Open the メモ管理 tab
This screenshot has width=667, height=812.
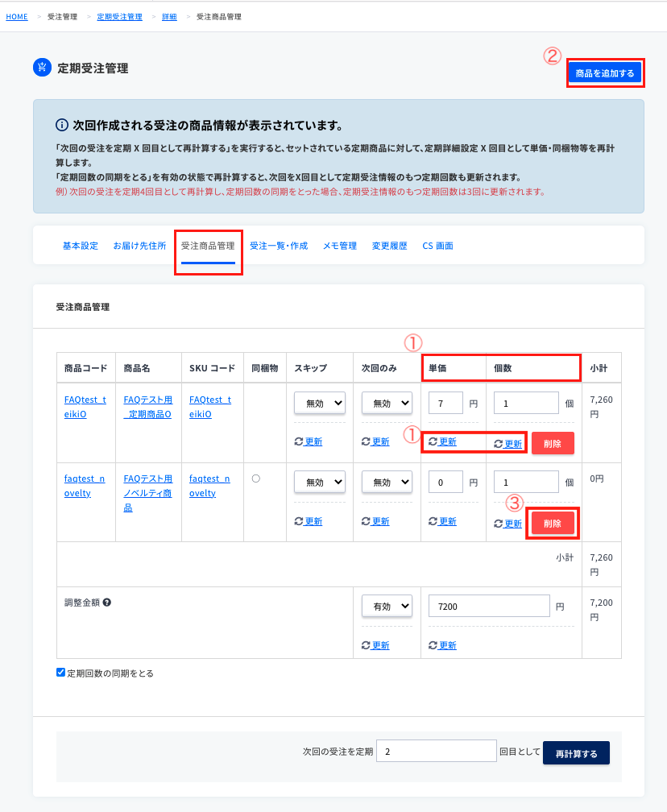(340, 246)
